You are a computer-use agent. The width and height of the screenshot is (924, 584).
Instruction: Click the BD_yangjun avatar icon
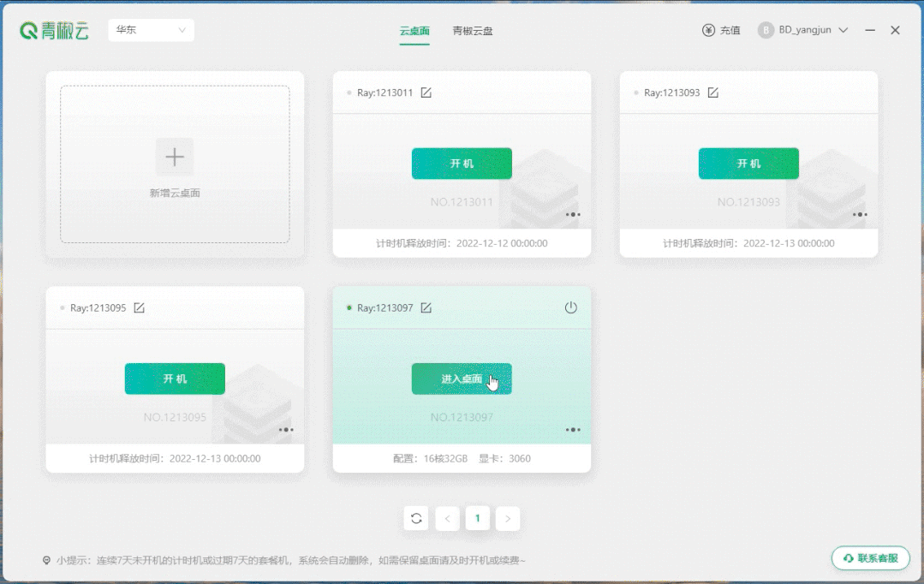[766, 30]
